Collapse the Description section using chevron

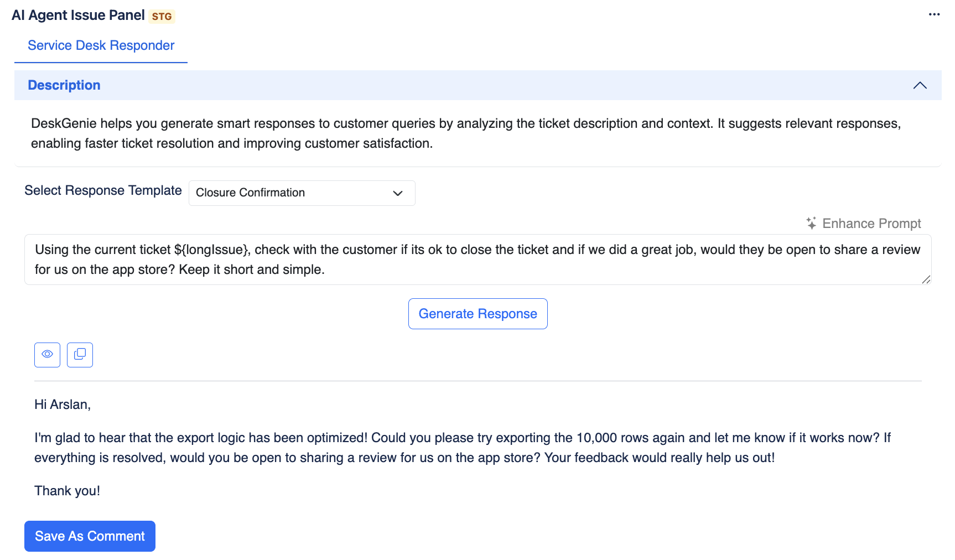920,85
